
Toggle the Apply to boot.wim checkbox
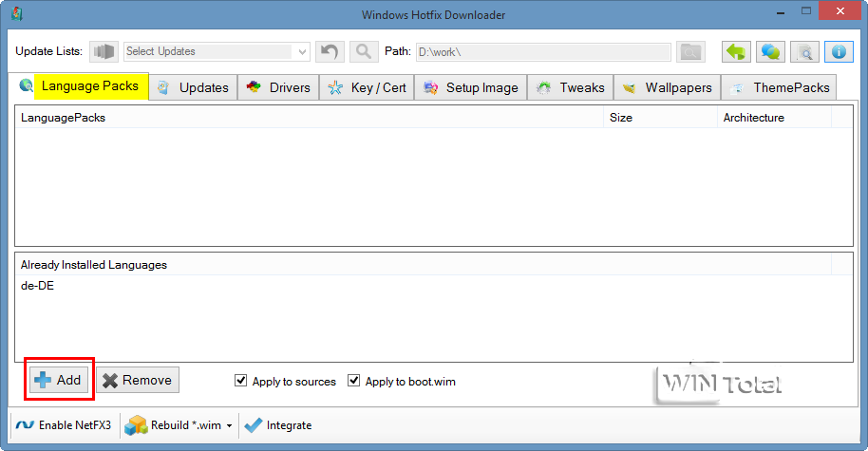tap(353, 381)
